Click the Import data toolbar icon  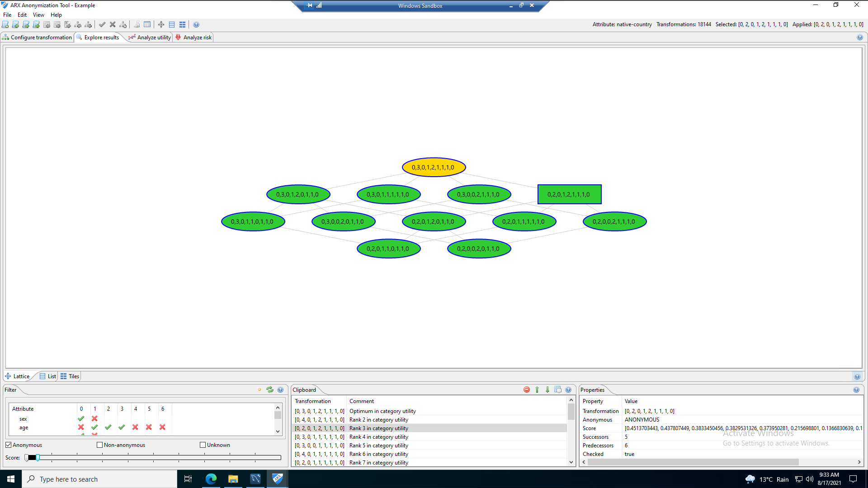(47, 25)
